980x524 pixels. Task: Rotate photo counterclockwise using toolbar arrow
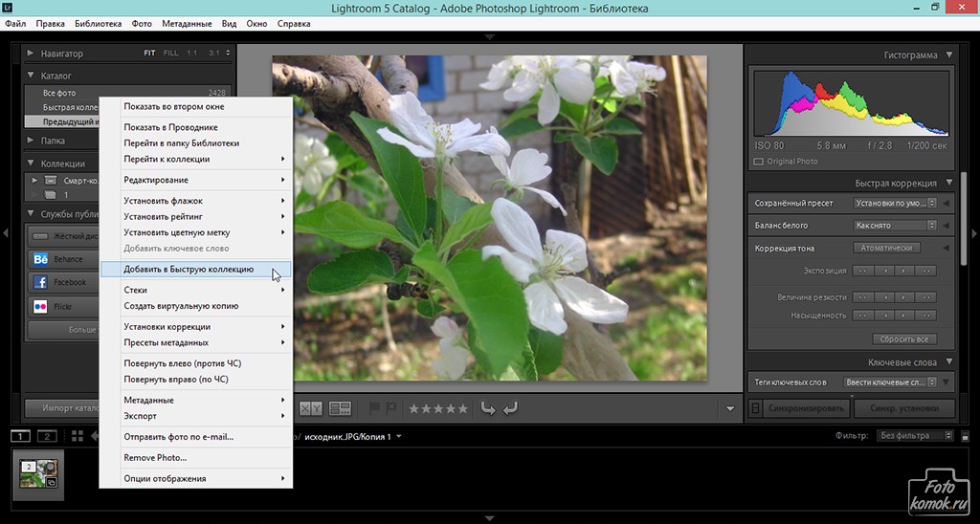488,408
